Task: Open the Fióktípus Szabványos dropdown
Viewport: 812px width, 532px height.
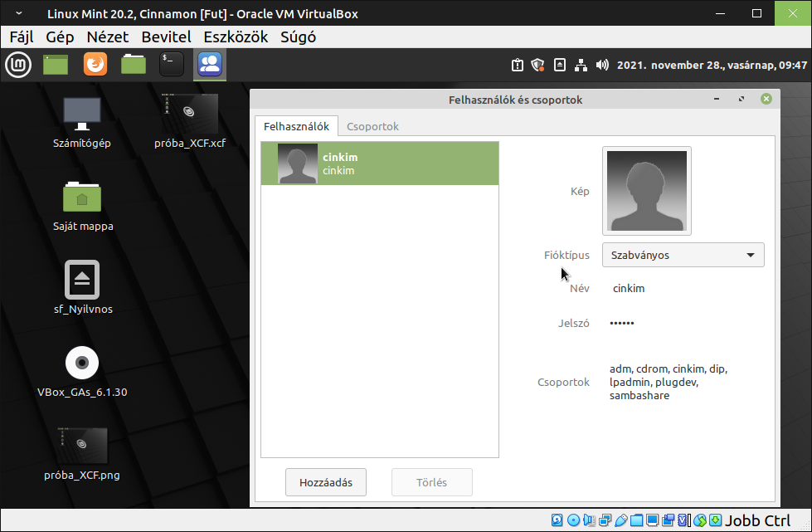Action: 683,255
